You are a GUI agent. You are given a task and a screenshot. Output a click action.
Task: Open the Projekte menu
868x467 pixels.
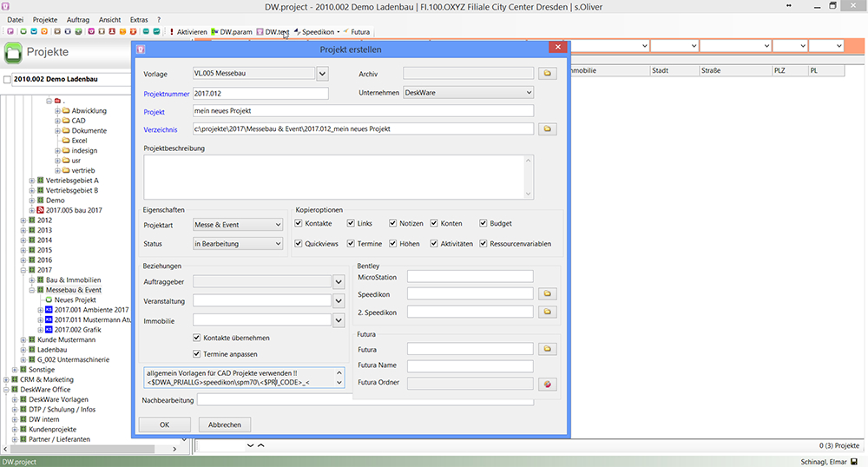45,19
